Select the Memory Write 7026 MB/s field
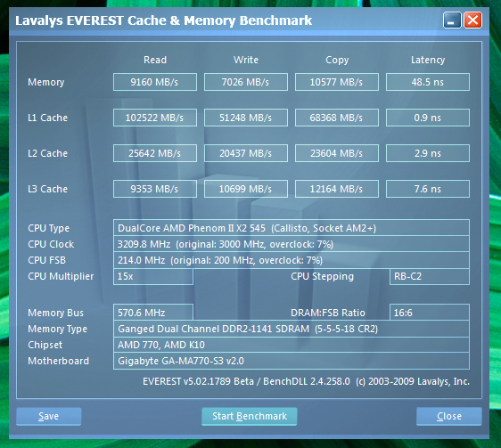 tap(246, 82)
